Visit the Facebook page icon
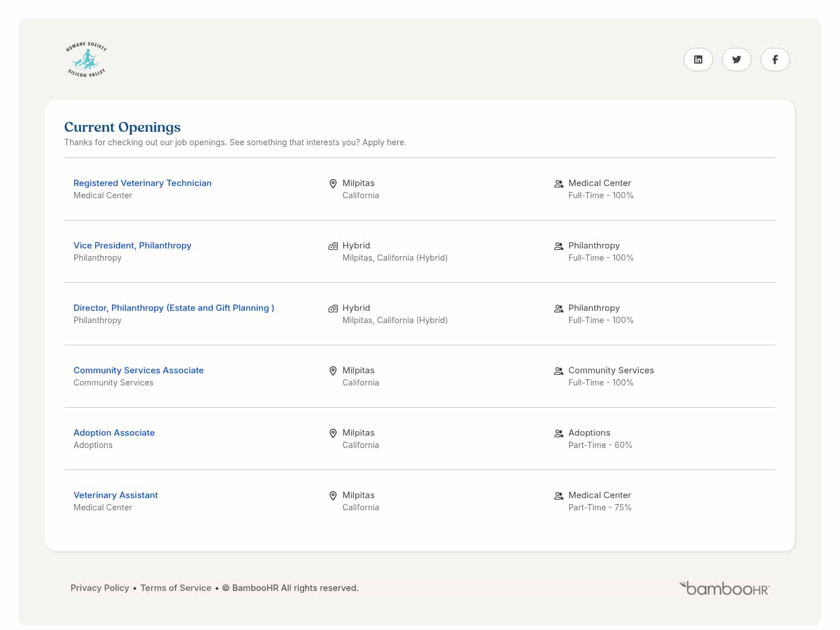This screenshot has height=630, width=840. point(775,60)
